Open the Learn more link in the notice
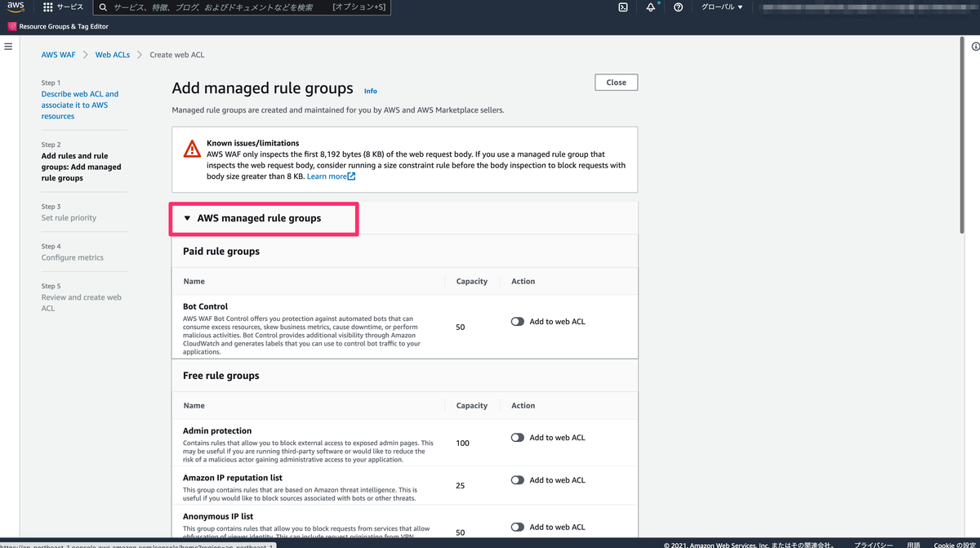The width and height of the screenshot is (980, 548). point(327,176)
